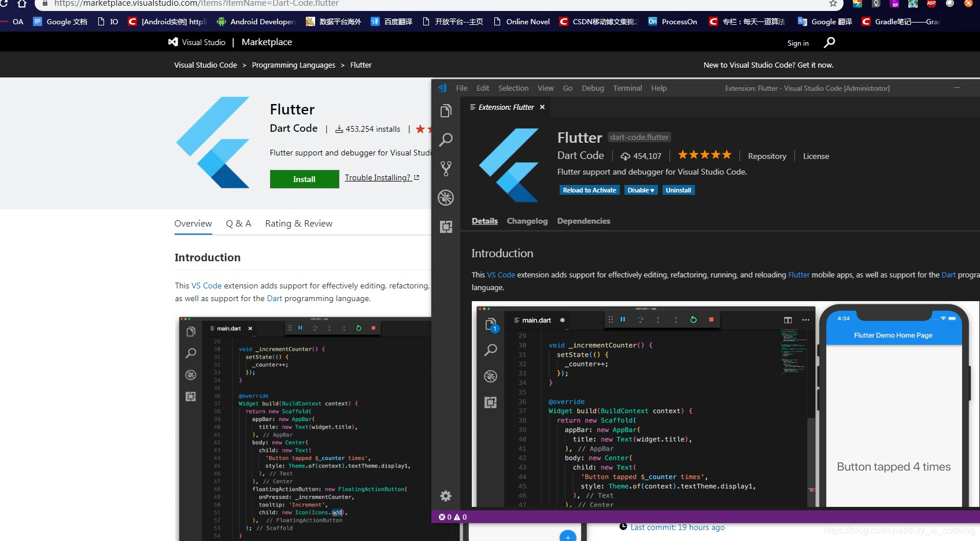Open the Manage gear icon in VS Code

click(446, 496)
